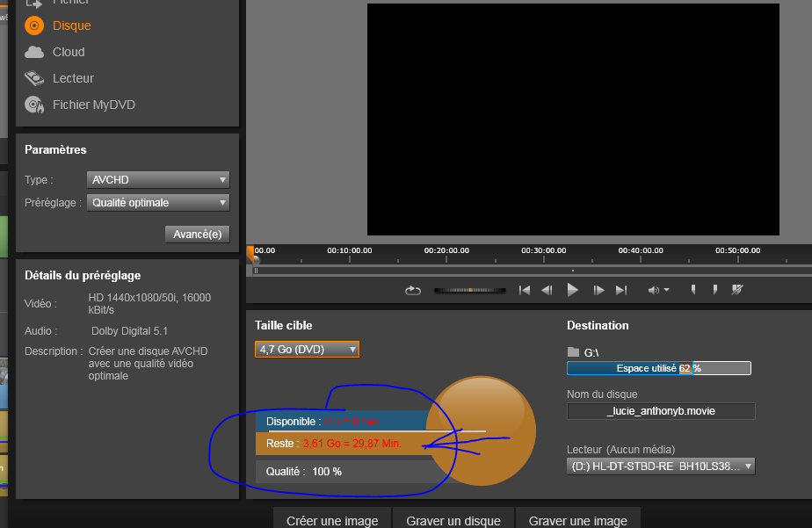Click the Reste : 3,61 Go text
Viewport: 812px width, 528px height.
point(334,444)
